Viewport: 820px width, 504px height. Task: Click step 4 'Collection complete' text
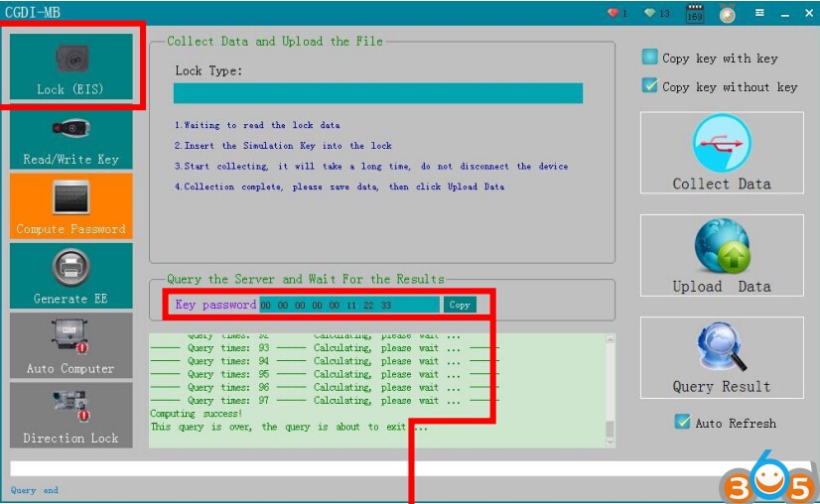pos(340,187)
